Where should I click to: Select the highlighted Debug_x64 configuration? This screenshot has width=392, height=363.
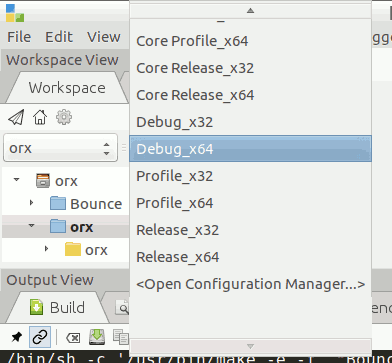(250, 149)
